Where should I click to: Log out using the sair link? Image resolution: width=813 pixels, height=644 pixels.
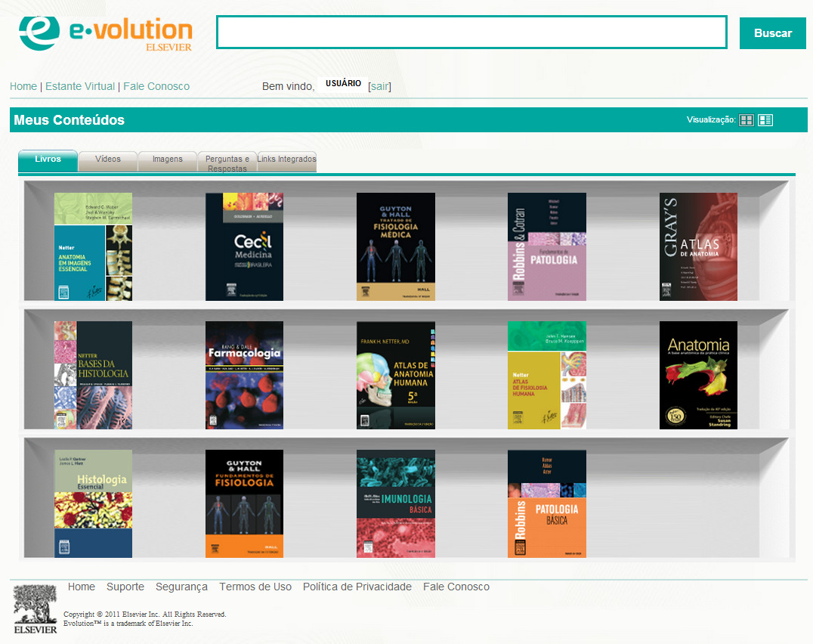pyautogui.click(x=379, y=86)
